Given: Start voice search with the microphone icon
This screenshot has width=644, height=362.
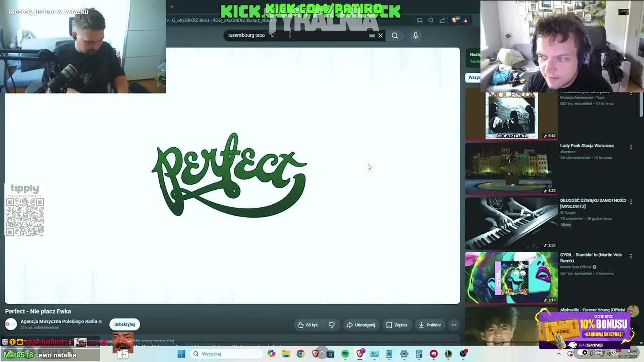Looking at the screenshot, I should pyautogui.click(x=415, y=35).
